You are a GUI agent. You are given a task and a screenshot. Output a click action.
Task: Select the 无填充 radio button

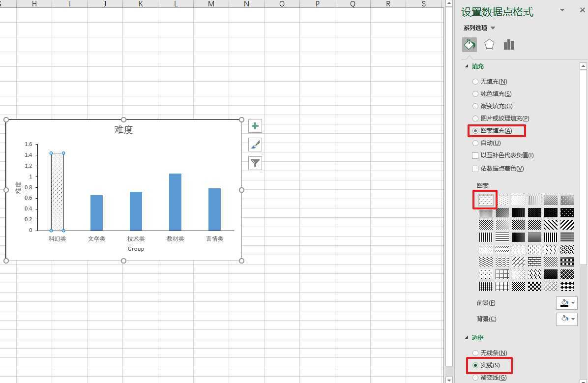pyautogui.click(x=475, y=82)
